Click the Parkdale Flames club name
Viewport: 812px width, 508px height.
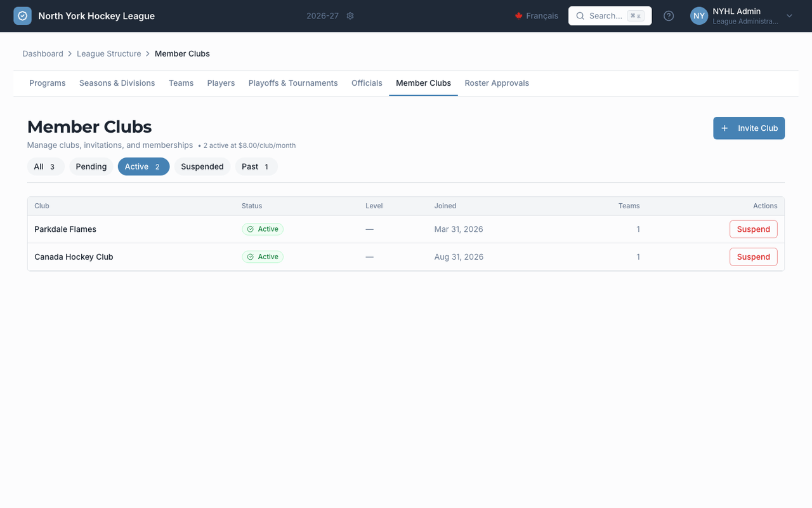[65, 229]
